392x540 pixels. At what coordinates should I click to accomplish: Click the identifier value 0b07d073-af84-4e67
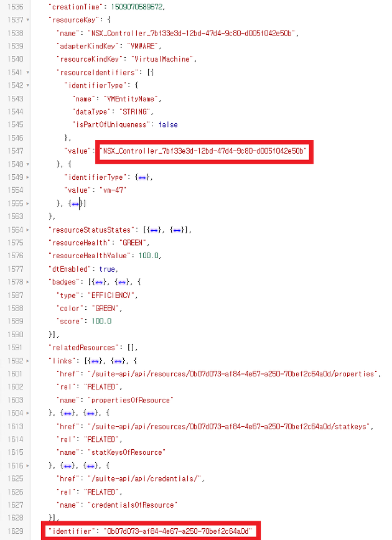coord(178,531)
